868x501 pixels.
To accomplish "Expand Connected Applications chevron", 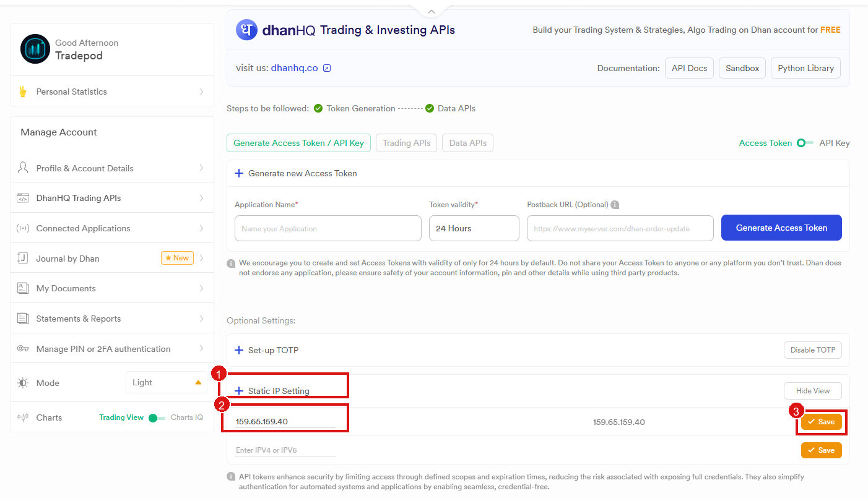I will [201, 228].
